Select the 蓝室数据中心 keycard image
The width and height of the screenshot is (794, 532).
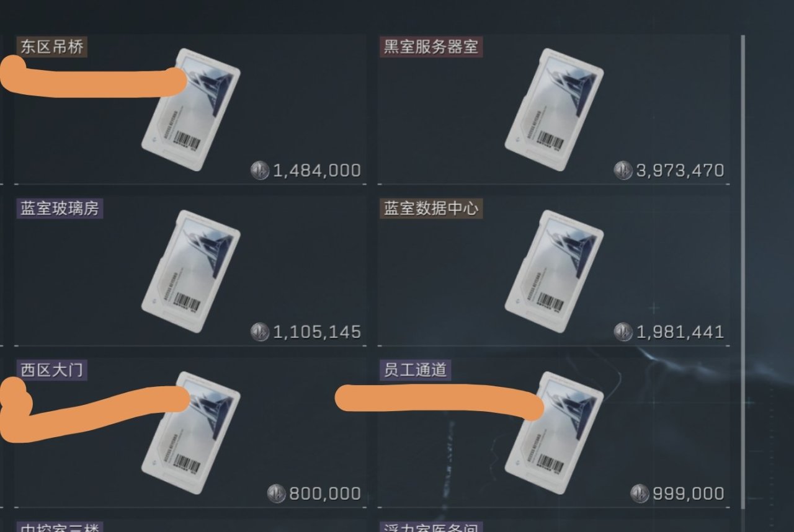pyautogui.click(x=555, y=271)
